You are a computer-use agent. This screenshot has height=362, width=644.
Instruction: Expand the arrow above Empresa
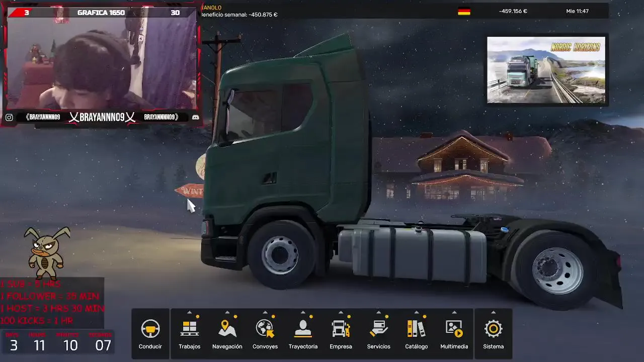[x=341, y=312]
